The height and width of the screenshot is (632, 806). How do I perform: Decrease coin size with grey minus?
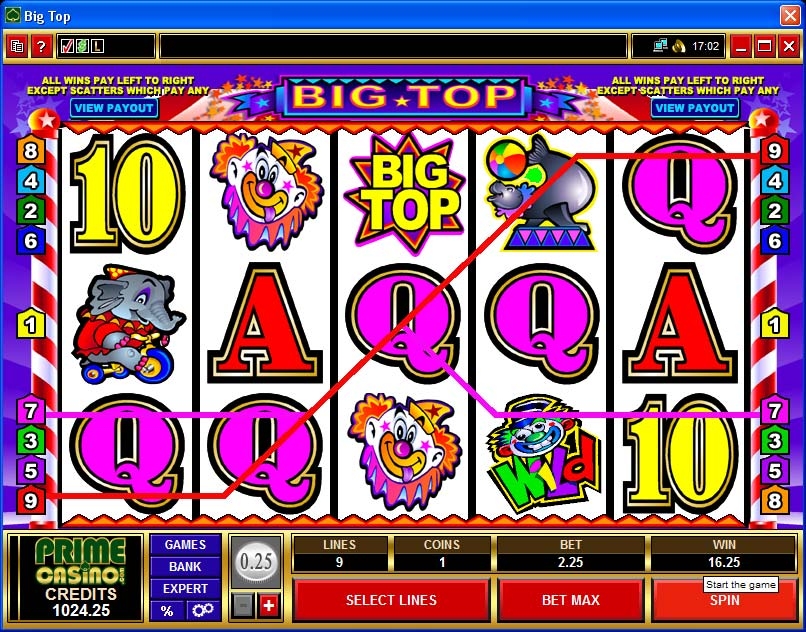pyautogui.click(x=243, y=606)
